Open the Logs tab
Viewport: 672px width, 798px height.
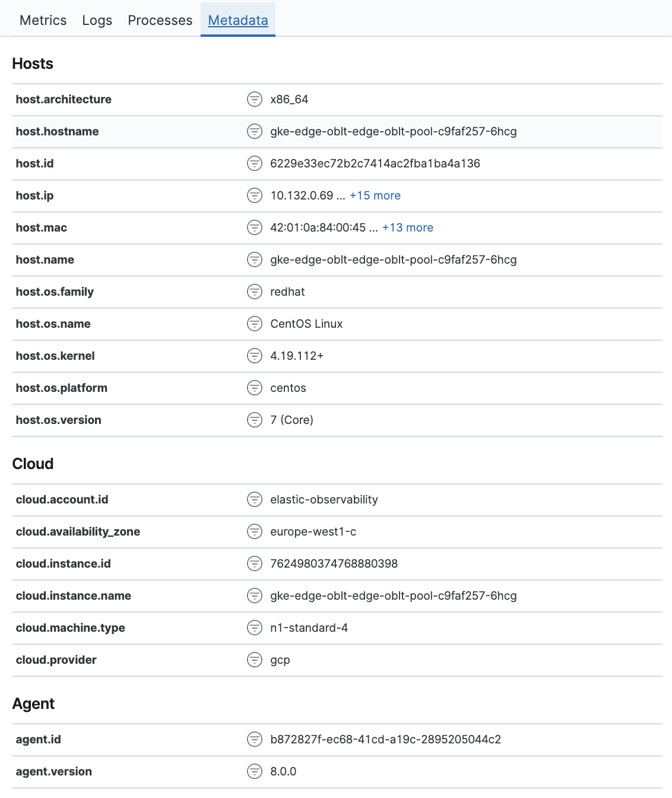(97, 20)
